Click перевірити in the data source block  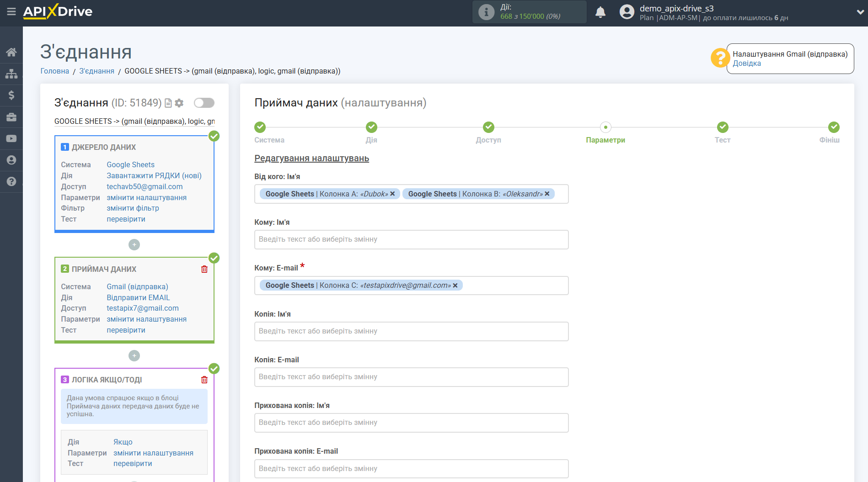click(126, 219)
